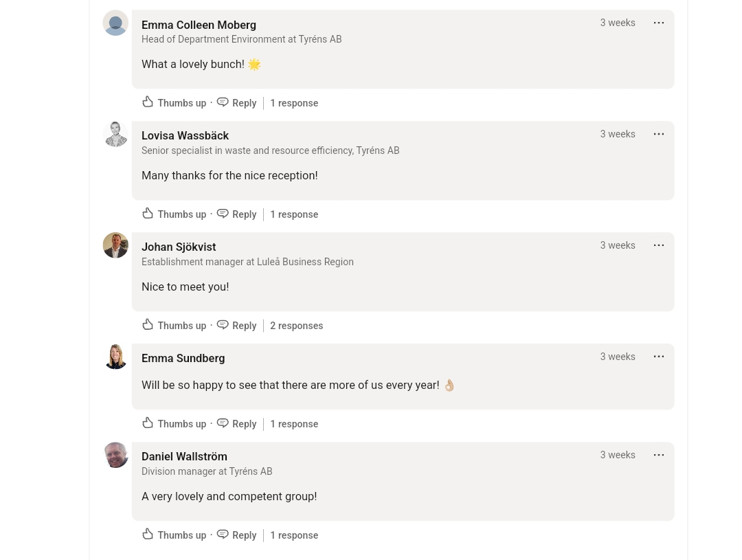Screen dimensions: 742x560
Task: Like Emma Sundberg's comment with thumbs up
Action: click(174, 424)
